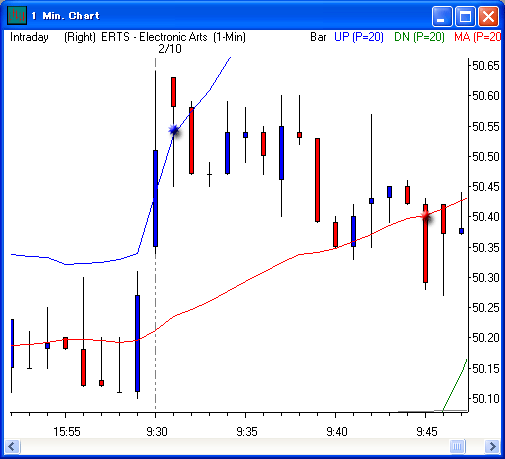Image resolution: width=505 pixels, height=459 pixels.
Task: Click the 9:30 time axis label
Action: [x=157, y=432]
